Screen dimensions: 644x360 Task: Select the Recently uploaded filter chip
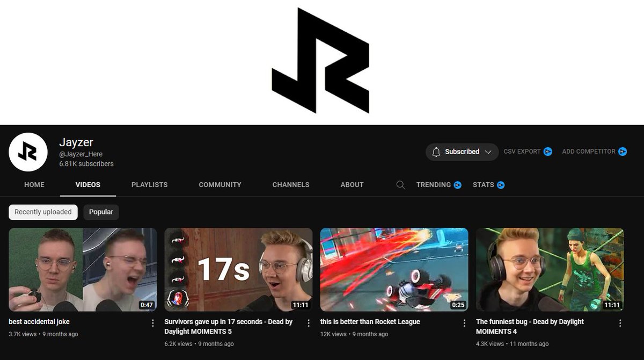pos(43,212)
